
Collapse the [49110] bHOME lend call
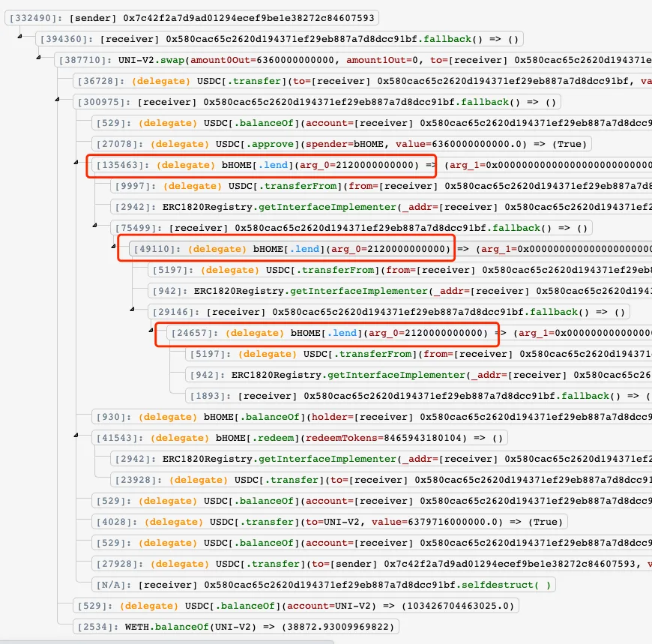point(113,247)
